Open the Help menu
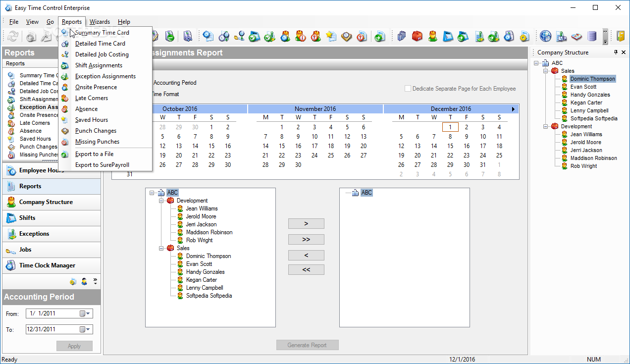630x364 pixels. tap(124, 22)
